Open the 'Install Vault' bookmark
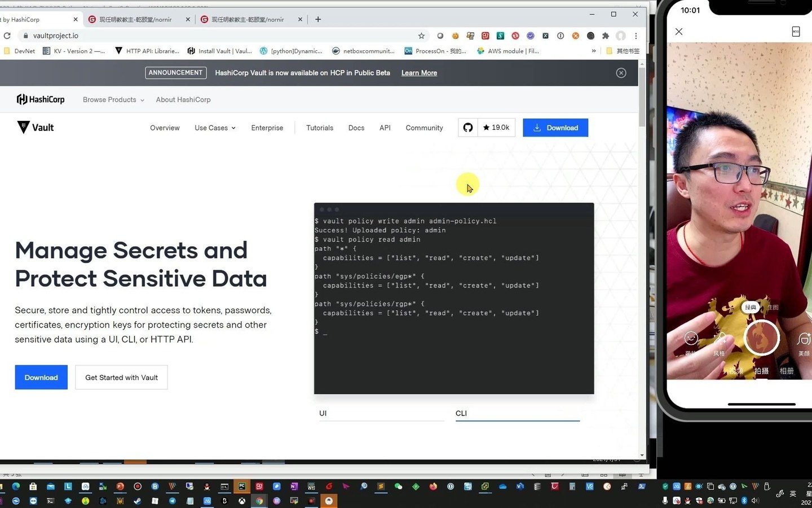The width and height of the screenshot is (812, 508). pyautogui.click(x=220, y=51)
